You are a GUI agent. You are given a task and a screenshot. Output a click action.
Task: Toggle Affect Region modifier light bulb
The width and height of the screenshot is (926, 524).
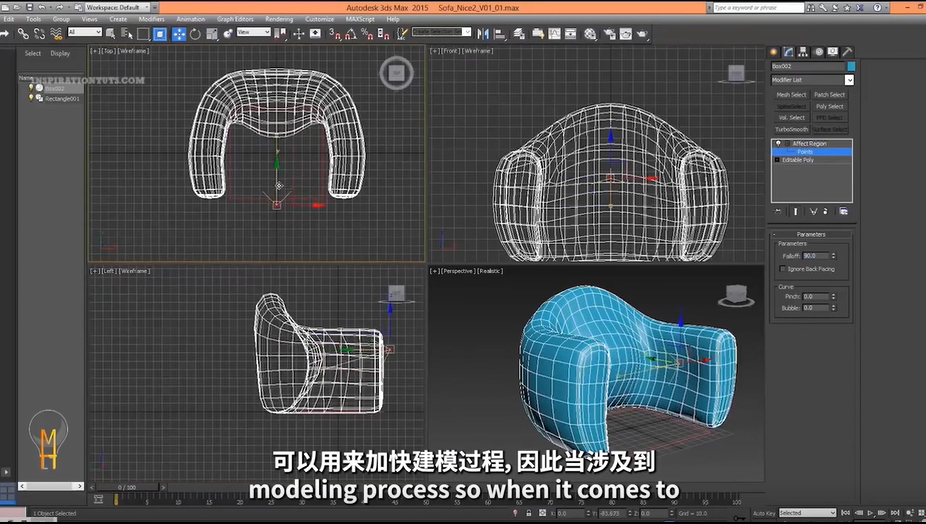pyautogui.click(x=778, y=144)
